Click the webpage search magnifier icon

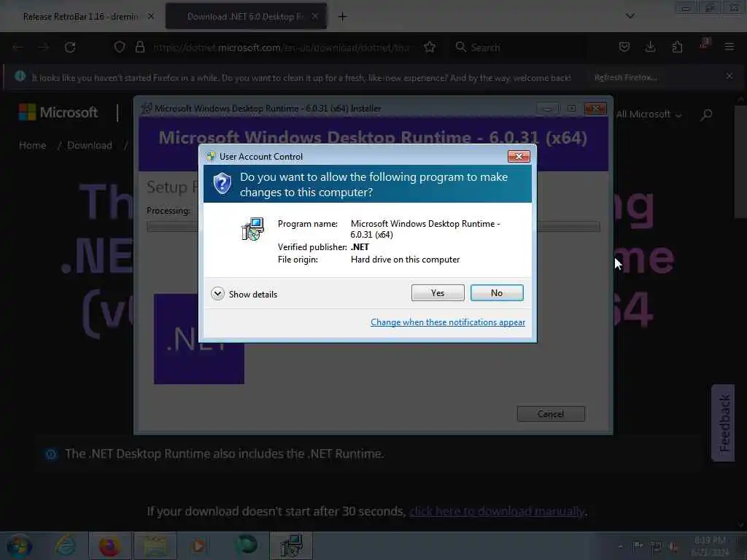tap(706, 114)
